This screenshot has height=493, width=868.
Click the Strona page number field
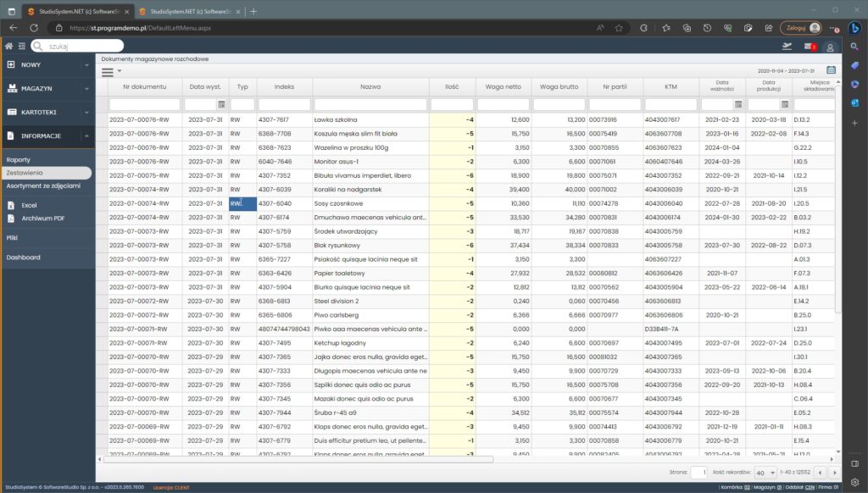pos(698,473)
